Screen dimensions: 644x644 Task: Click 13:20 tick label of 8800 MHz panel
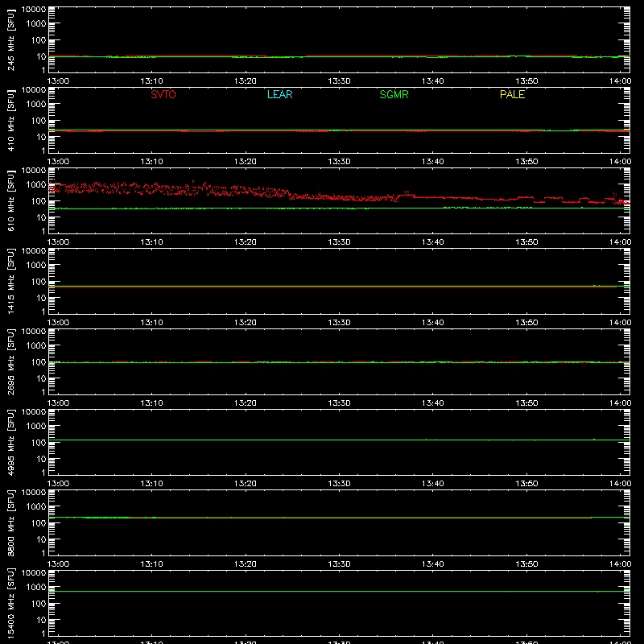246,564
